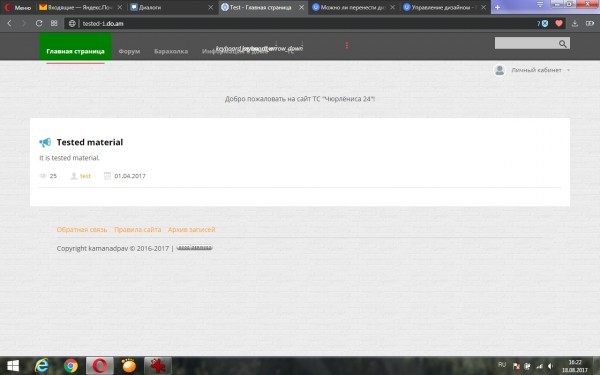This screenshot has width=600, height=375.
Task: Reload the page with the refresh icon
Action: pyautogui.click(x=39, y=23)
